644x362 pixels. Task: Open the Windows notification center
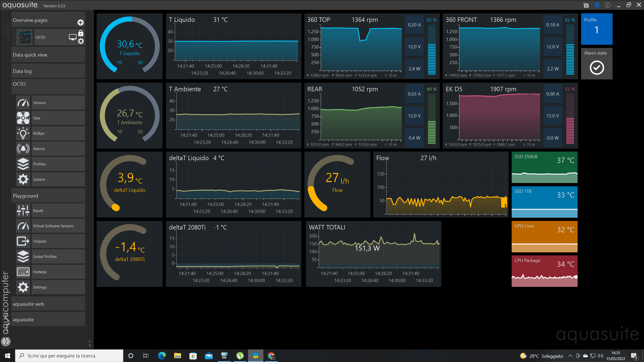coord(634,356)
